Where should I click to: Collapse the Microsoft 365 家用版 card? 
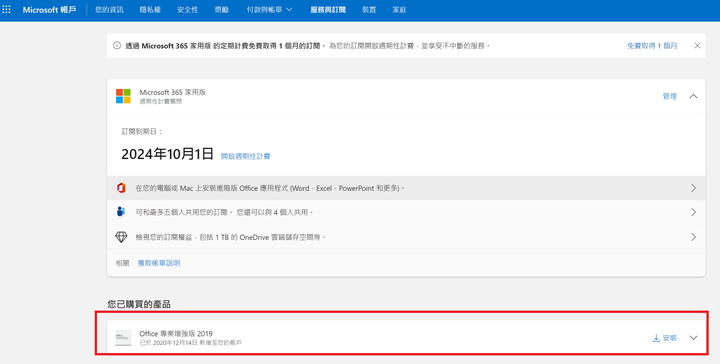point(693,96)
